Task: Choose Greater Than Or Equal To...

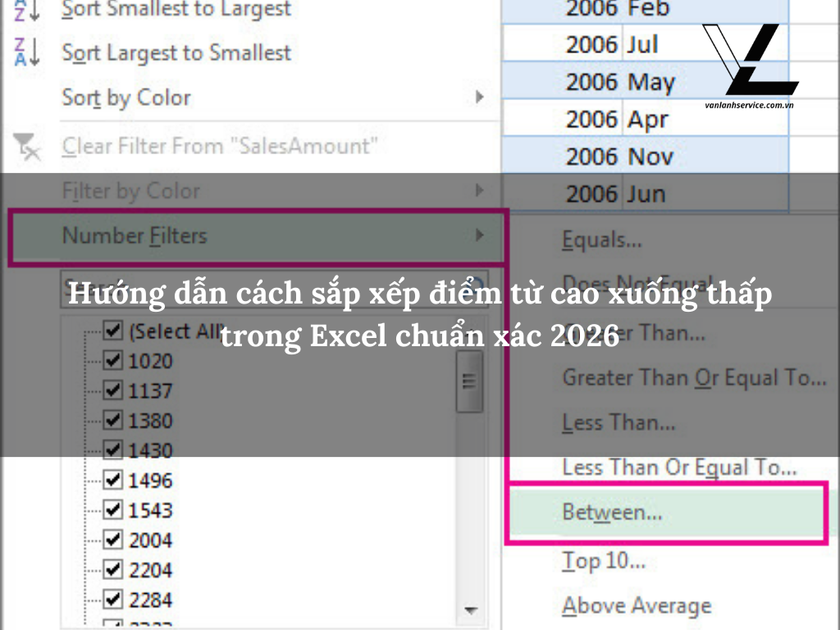Action: coord(694,378)
